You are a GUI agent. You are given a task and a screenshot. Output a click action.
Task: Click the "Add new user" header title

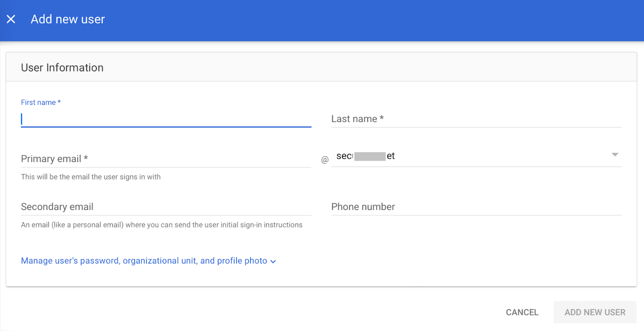click(x=68, y=19)
